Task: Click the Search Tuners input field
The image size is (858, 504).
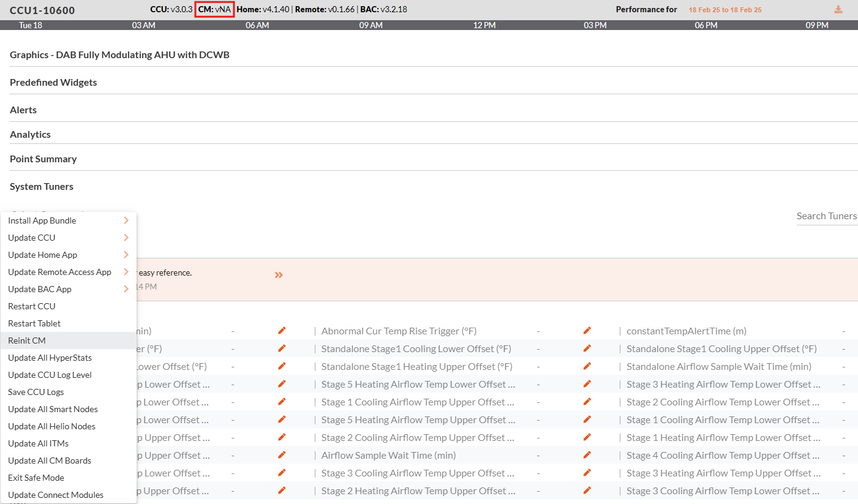Action: (826, 216)
